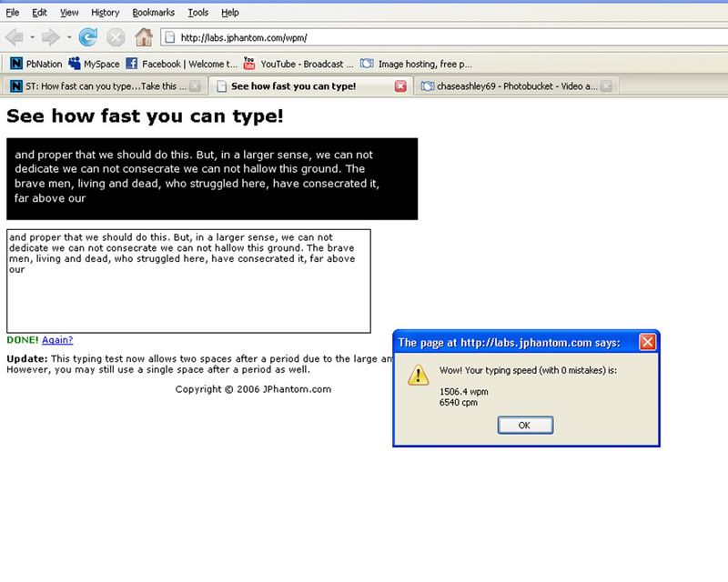The height and width of the screenshot is (582, 728).
Task: Click Facebook bookmark favicon
Action: [x=132, y=63]
